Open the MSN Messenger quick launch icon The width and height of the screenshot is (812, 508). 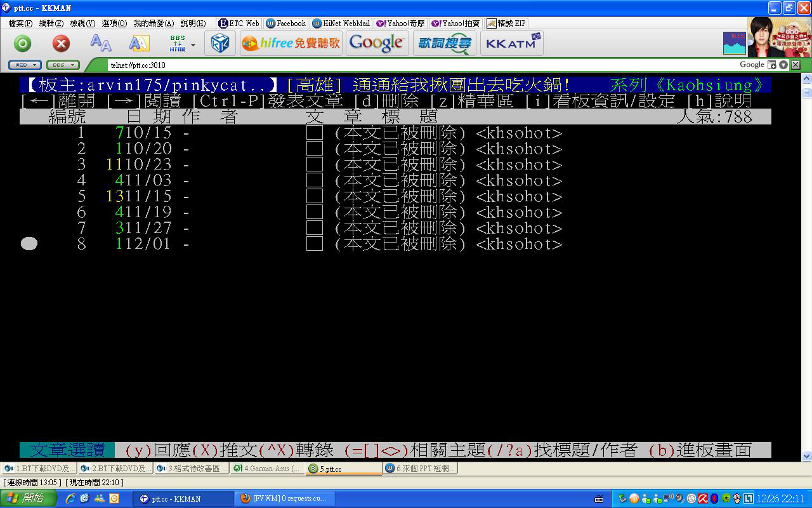(100, 498)
